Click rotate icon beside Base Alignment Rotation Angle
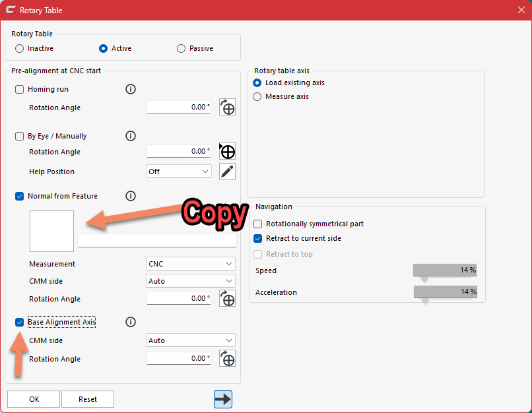The width and height of the screenshot is (532, 413). pyautogui.click(x=227, y=358)
